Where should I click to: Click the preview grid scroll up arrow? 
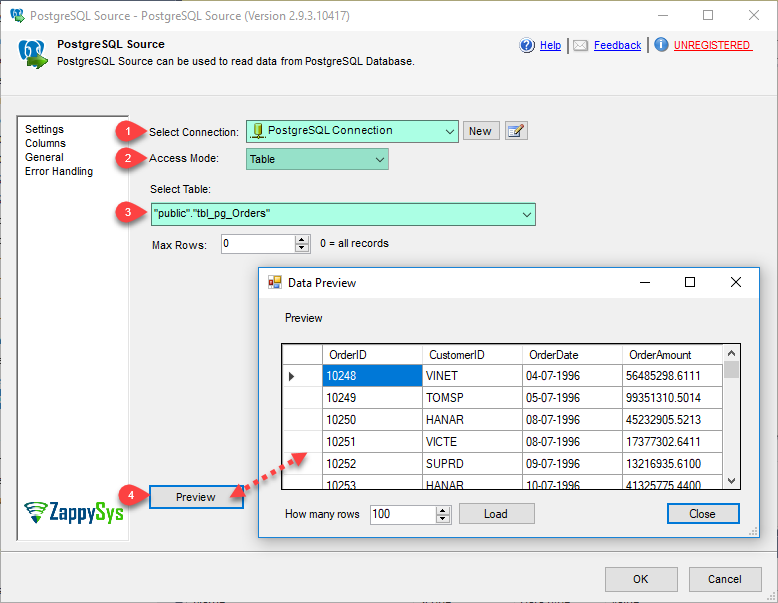click(731, 353)
